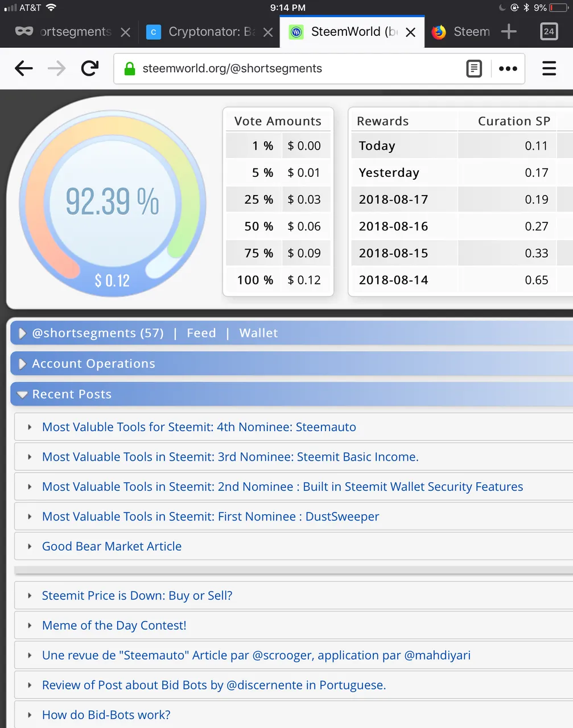
Task: Expand arrow for Une revue de Steemauto post
Action: pos(30,656)
